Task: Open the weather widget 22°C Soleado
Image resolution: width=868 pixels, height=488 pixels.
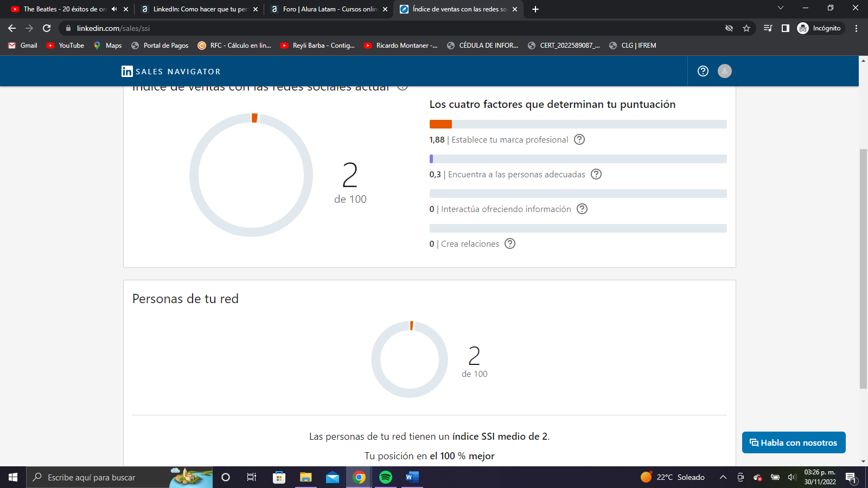Action: (673, 477)
